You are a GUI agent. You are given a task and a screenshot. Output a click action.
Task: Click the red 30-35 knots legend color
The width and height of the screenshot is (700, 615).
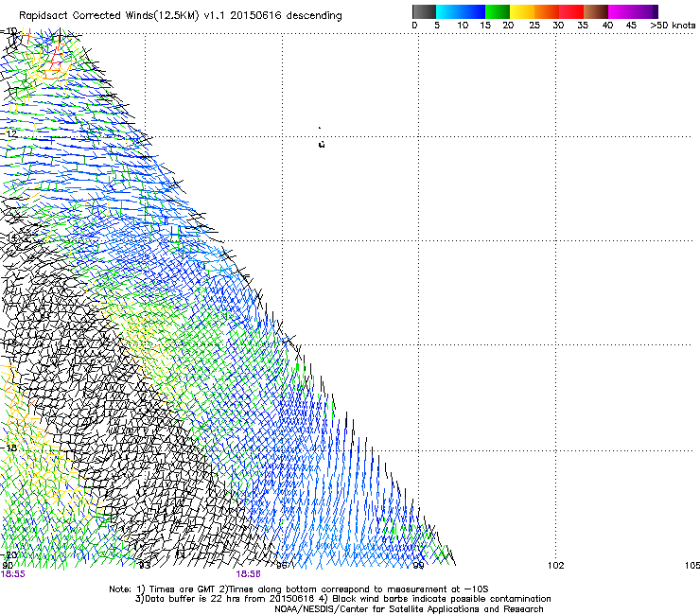point(571,11)
